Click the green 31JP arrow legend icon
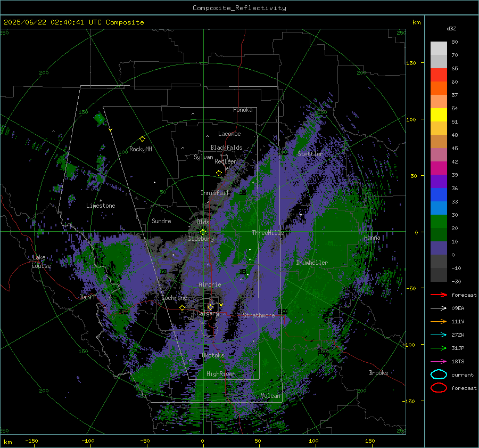The image size is (479, 448). 439,348
